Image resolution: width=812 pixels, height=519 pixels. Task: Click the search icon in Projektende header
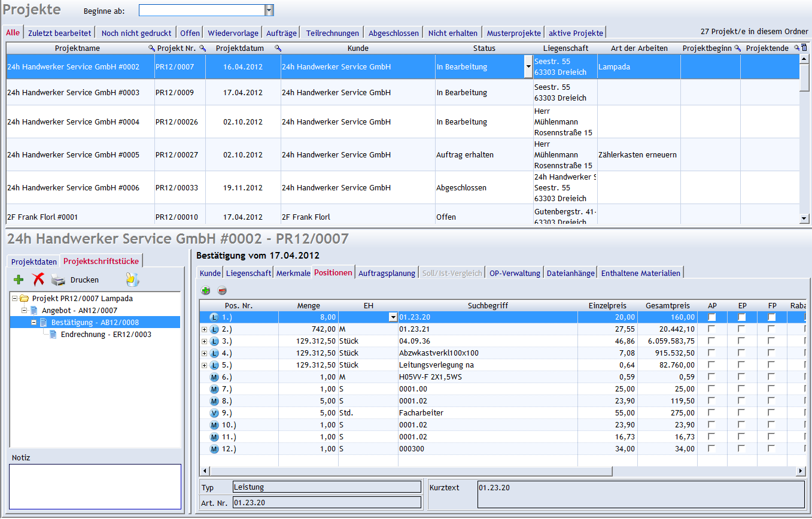[796, 48]
